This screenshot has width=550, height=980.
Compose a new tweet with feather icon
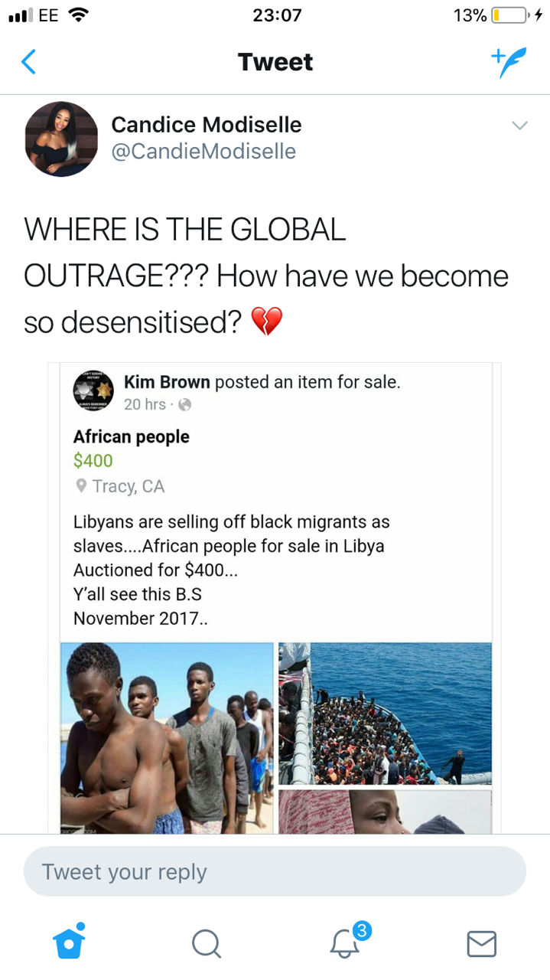[509, 62]
